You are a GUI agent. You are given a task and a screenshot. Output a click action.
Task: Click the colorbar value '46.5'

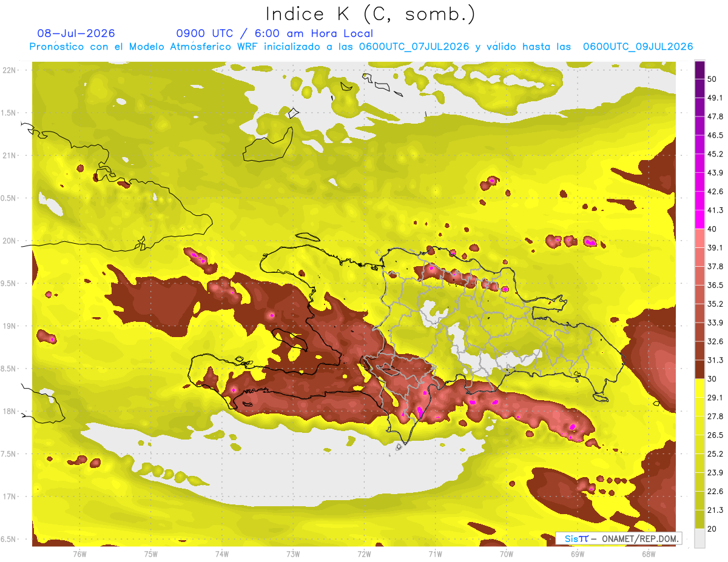[715, 135]
